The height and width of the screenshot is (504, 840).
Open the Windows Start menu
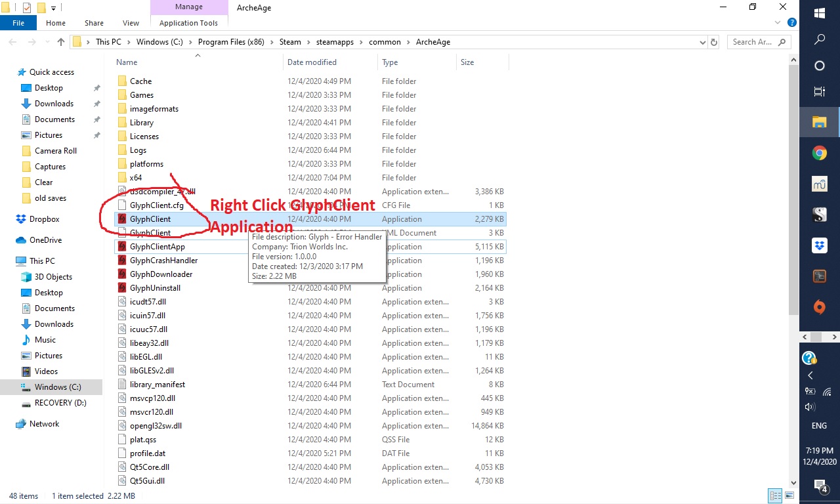[820, 13]
